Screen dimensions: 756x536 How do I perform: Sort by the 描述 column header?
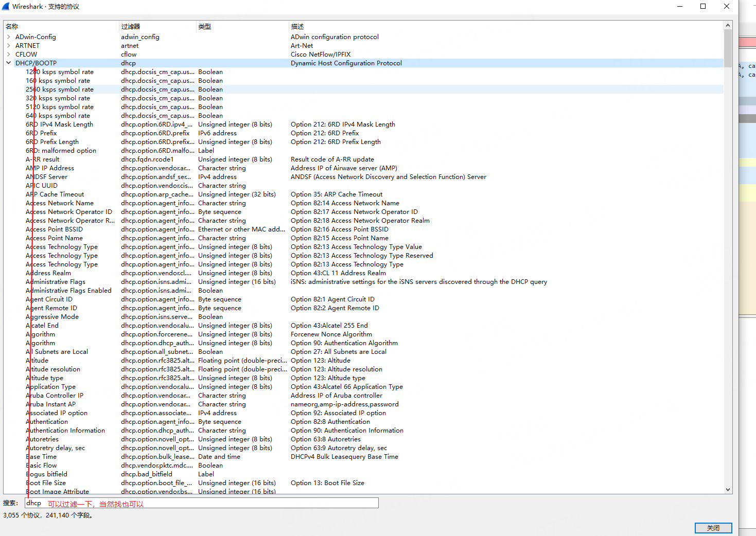click(506, 26)
